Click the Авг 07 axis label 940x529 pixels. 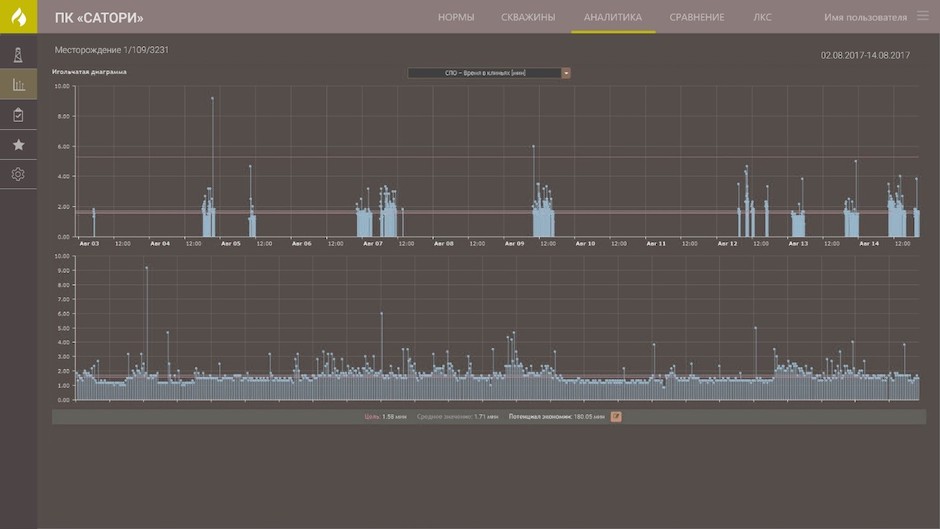pyautogui.click(x=372, y=244)
